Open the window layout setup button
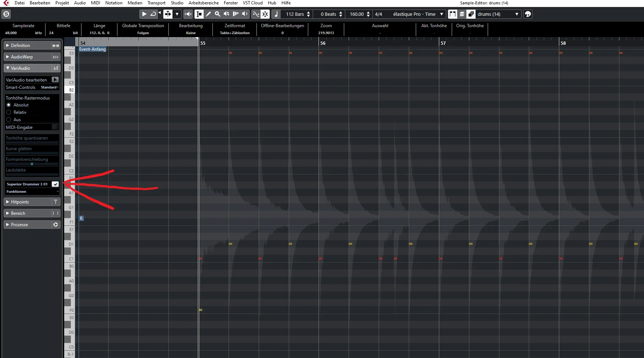 tap(528, 14)
